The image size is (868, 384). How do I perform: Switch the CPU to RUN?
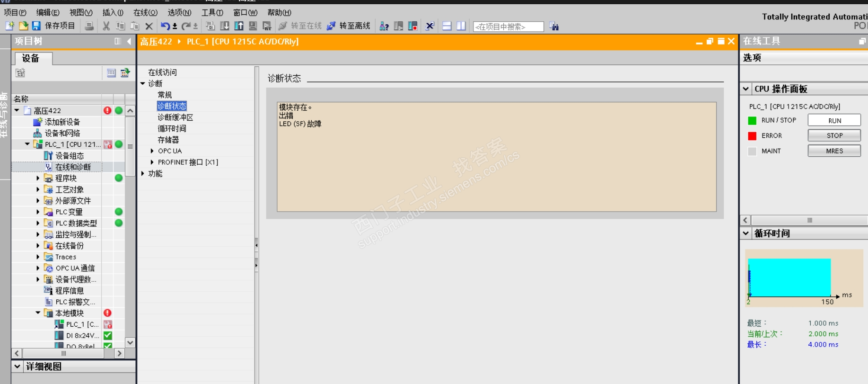834,120
